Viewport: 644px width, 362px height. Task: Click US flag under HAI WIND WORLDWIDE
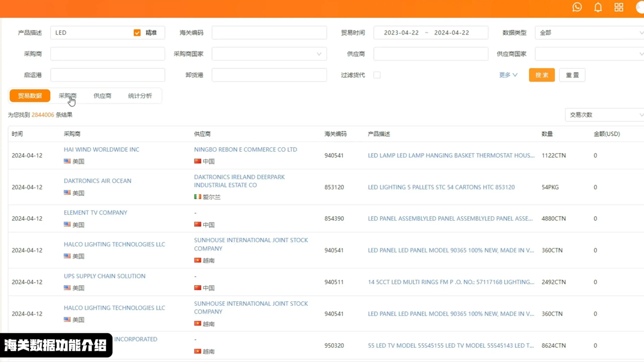[x=67, y=161]
